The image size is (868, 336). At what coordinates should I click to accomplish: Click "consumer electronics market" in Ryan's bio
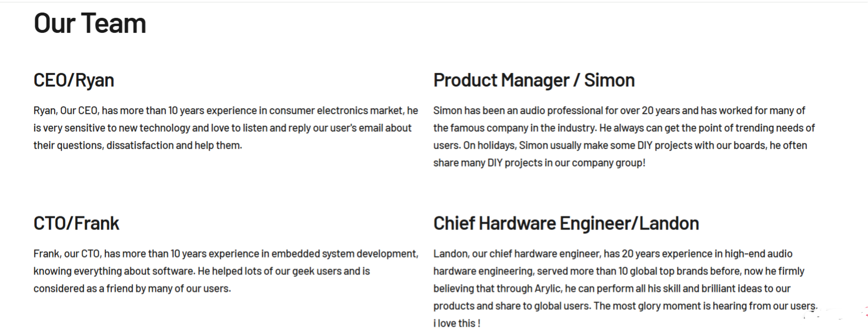pyautogui.click(x=336, y=110)
